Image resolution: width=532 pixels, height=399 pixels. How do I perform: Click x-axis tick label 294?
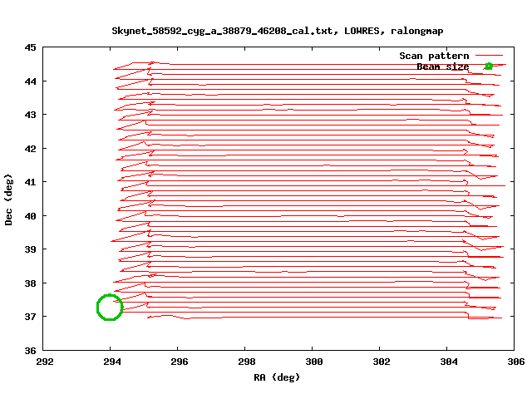coord(112,362)
